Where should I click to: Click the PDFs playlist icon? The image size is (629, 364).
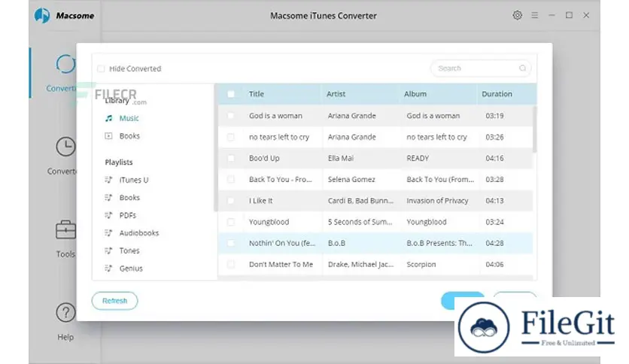(x=108, y=215)
